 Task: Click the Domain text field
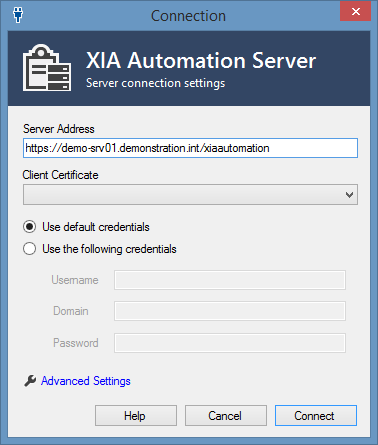(230, 311)
